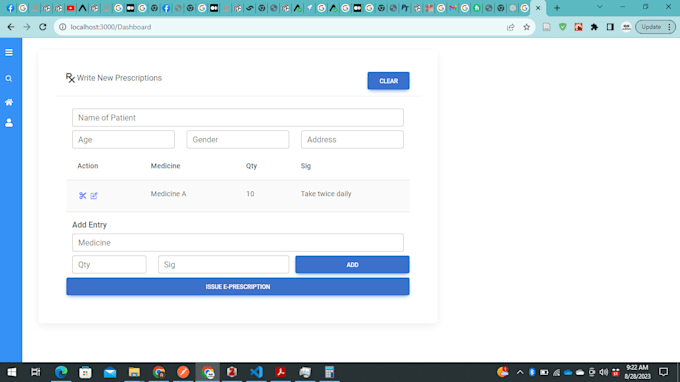Issue the e-prescription
This screenshot has height=382, width=680.
238,287
